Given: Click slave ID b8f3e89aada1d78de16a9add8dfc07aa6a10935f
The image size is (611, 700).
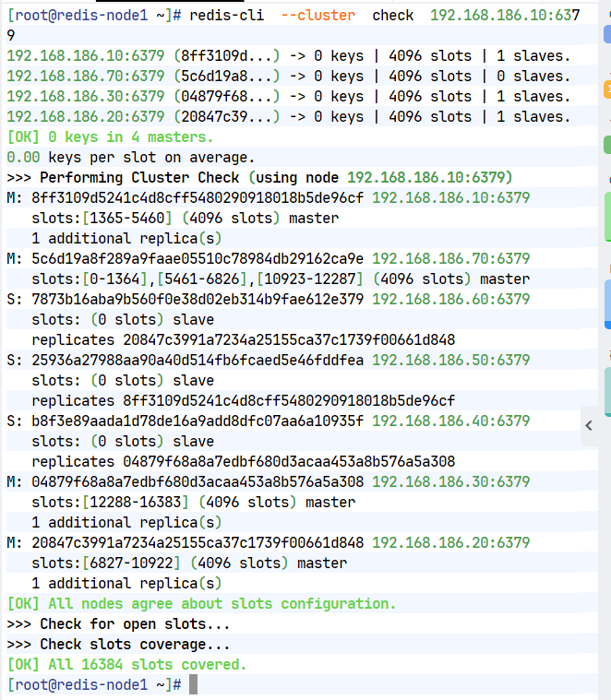Looking at the screenshot, I should click(x=198, y=421).
